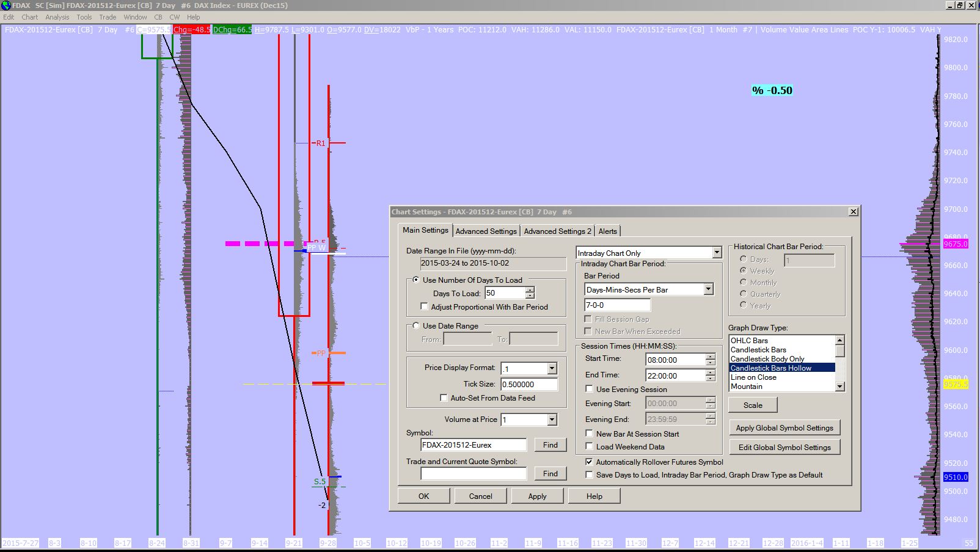Open the Days-Mins-Secs Per Bar dropdown

pyautogui.click(x=708, y=289)
